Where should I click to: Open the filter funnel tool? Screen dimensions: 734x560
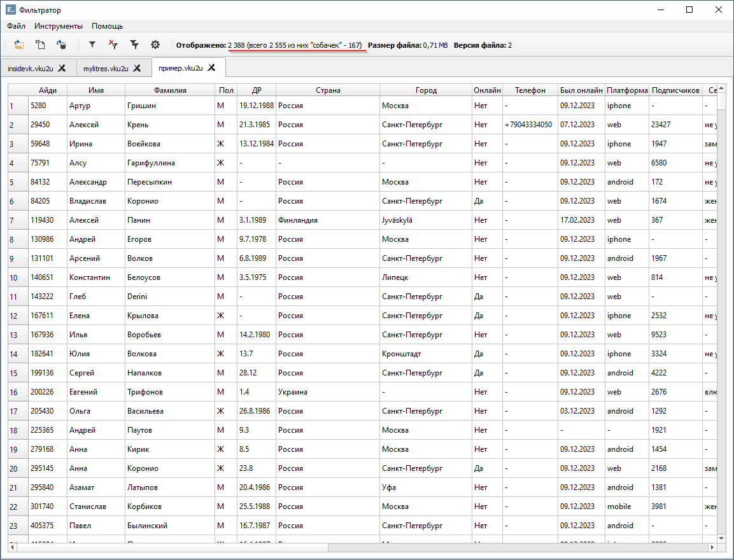click(92, 45)
